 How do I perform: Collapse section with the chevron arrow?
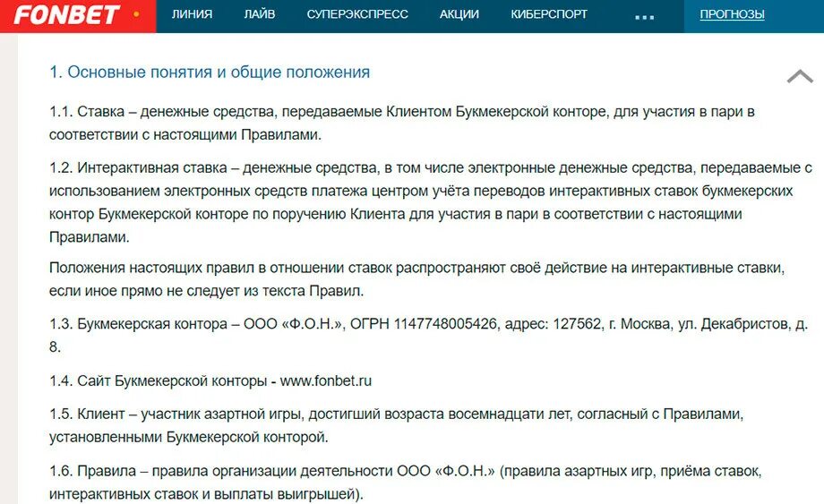click(800, 77)
